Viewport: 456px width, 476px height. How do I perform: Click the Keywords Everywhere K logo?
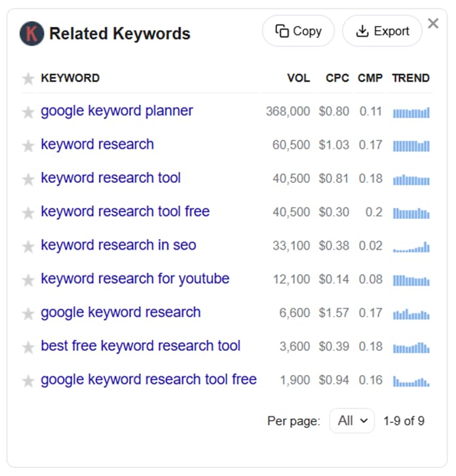tap(32, 33)
